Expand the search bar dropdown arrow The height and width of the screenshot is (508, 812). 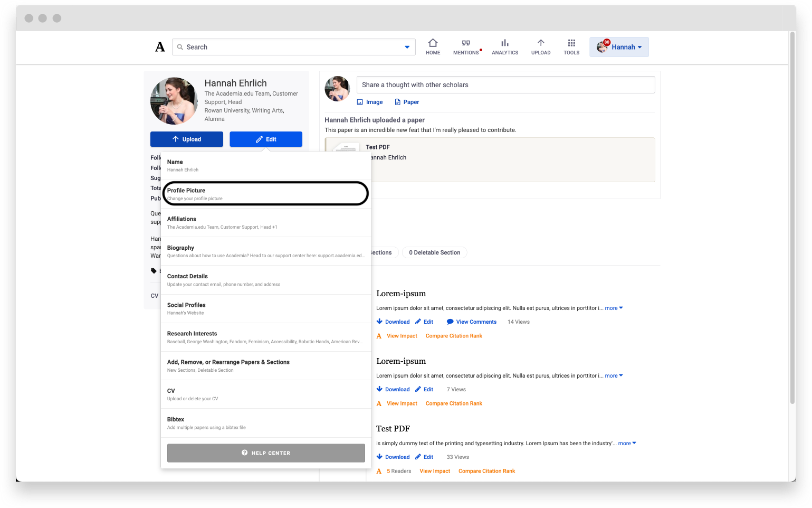pos(407,47)
